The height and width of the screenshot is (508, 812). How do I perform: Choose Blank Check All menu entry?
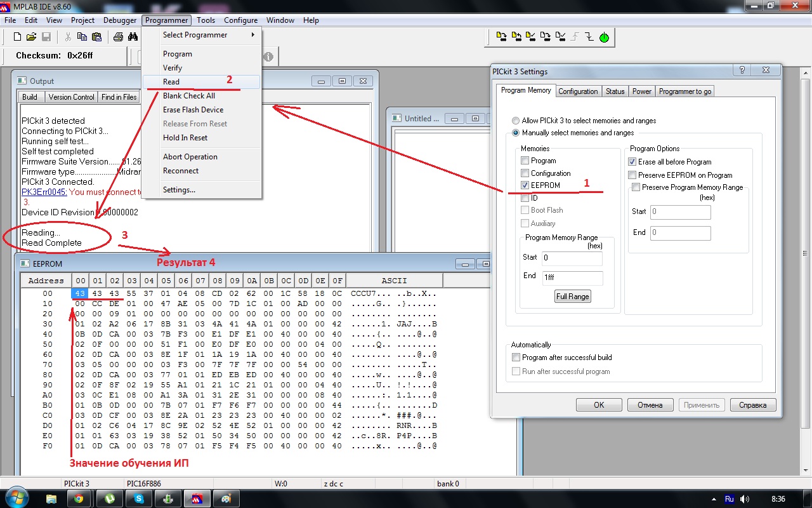point(202,96)
